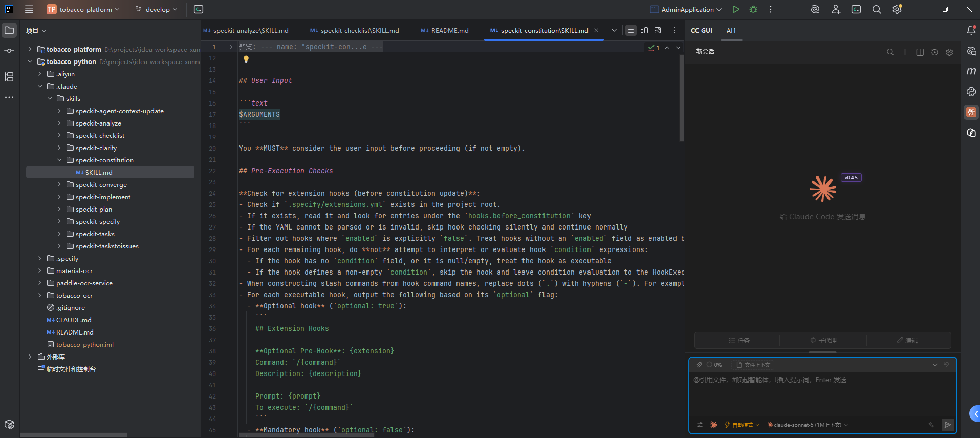
Task: Open the chat tool window icon under notifications
Action: [971, 51]
